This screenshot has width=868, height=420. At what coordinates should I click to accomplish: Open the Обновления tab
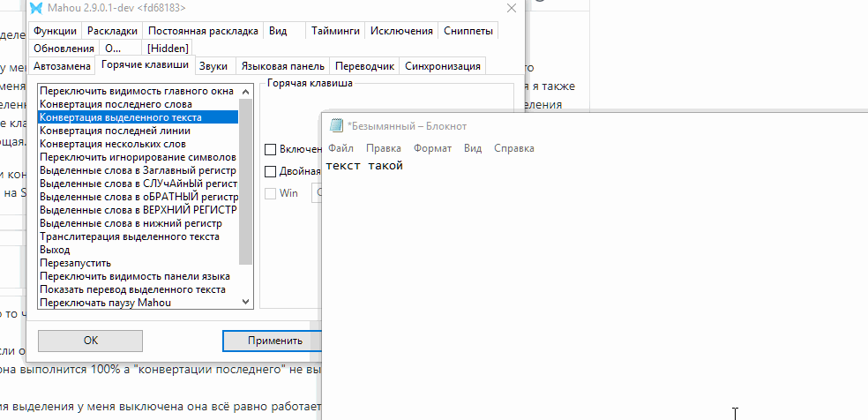[x=64, y=49]
